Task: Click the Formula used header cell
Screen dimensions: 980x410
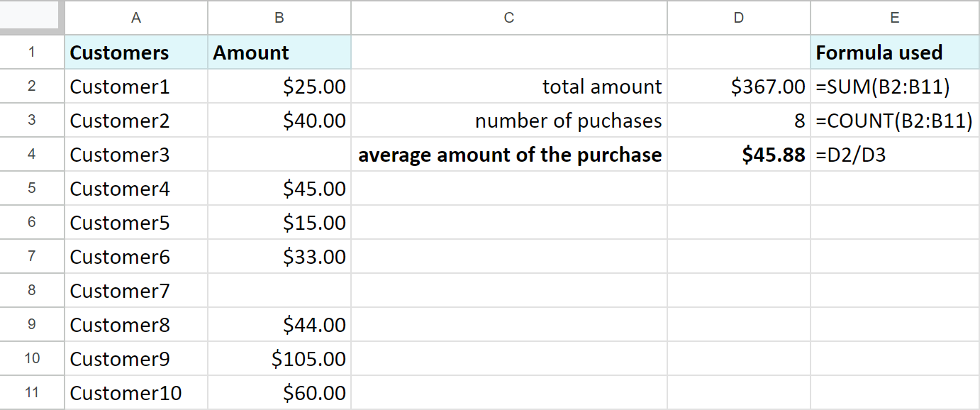Action: 895,52
